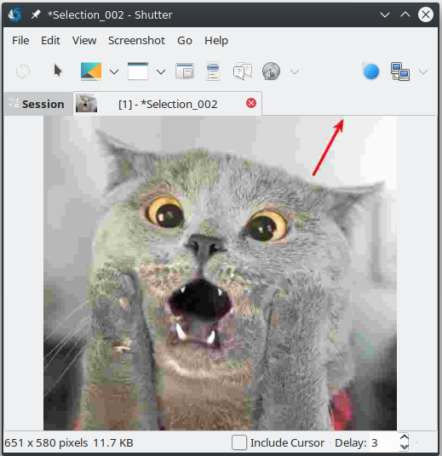442x456 pixels.
Task: Click the redo last screenshot icon
Action: click(23, 71)
